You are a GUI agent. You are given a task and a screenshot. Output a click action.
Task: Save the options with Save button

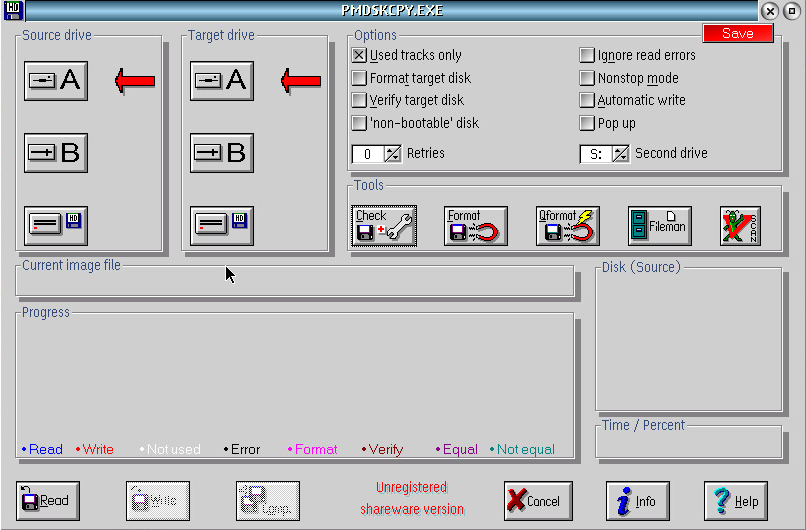[x=738, y=33]
